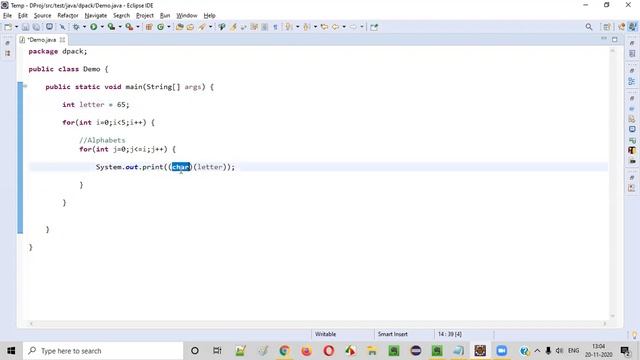This screenshot has height=360, width=640.
Task: Open the Outline view in right trim
Action: [632, 81]
